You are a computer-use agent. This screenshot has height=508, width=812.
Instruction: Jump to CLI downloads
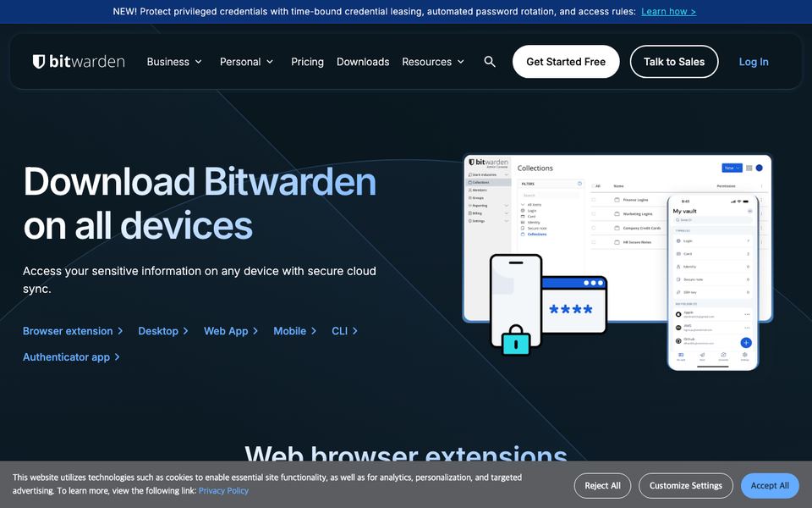pyautogui.click(x=344, y=331)
